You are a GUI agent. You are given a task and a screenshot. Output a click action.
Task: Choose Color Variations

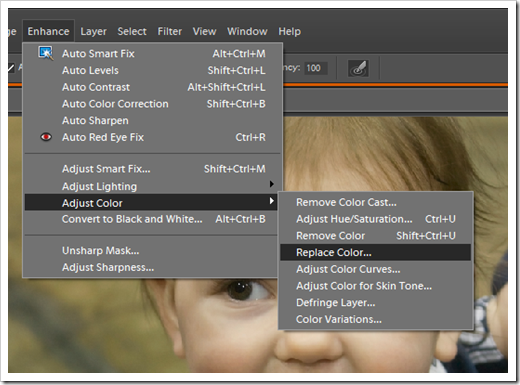point(376,319)
